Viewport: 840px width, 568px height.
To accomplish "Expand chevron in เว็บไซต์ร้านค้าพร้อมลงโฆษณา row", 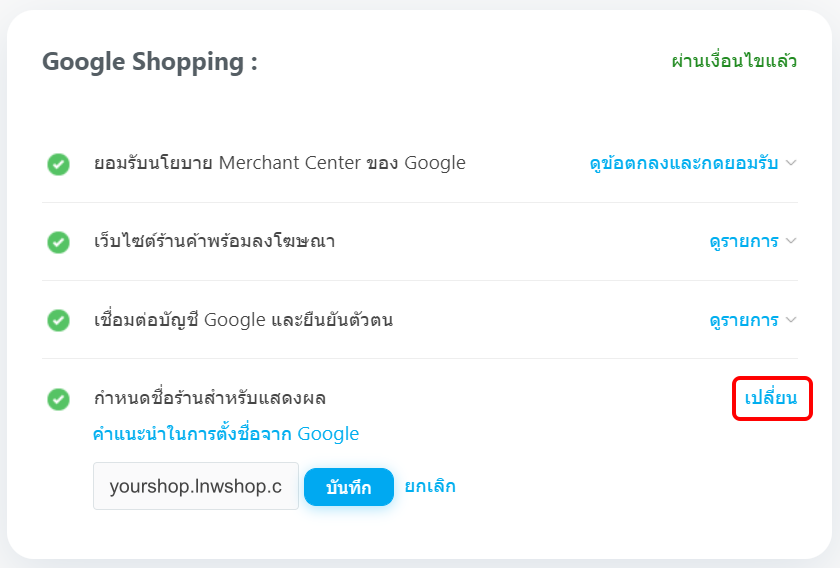I will click(x=791, y=241).
